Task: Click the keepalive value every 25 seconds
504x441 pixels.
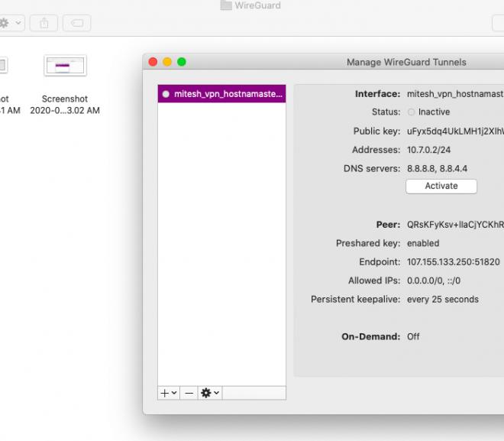Action: pyautogui.click(x=443, y=300)
